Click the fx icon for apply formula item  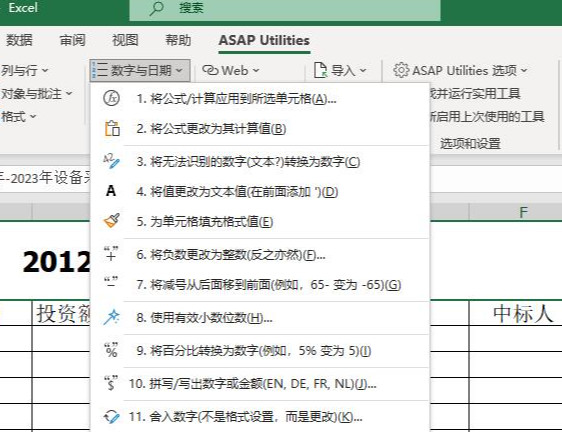coord(111,98)
